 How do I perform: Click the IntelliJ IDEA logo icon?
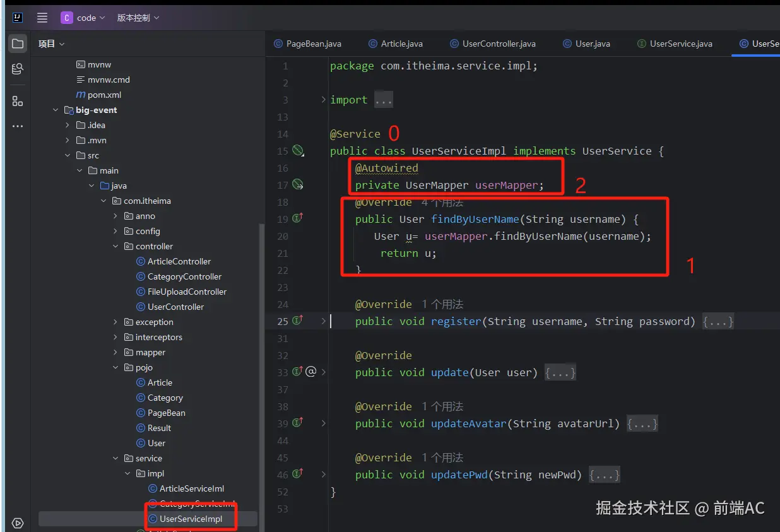point(18,18)
